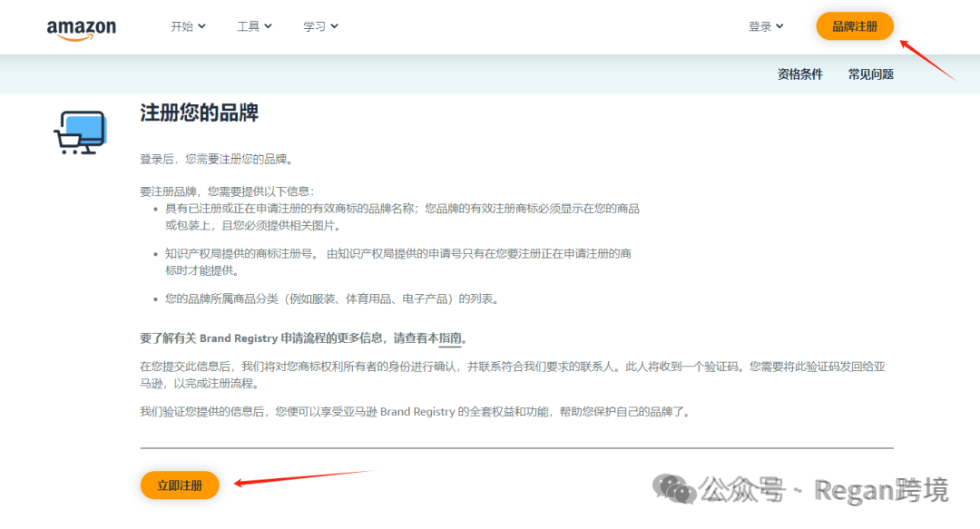
Task: Expand the 开始 dropdown menu
Action: click(188, 26)
